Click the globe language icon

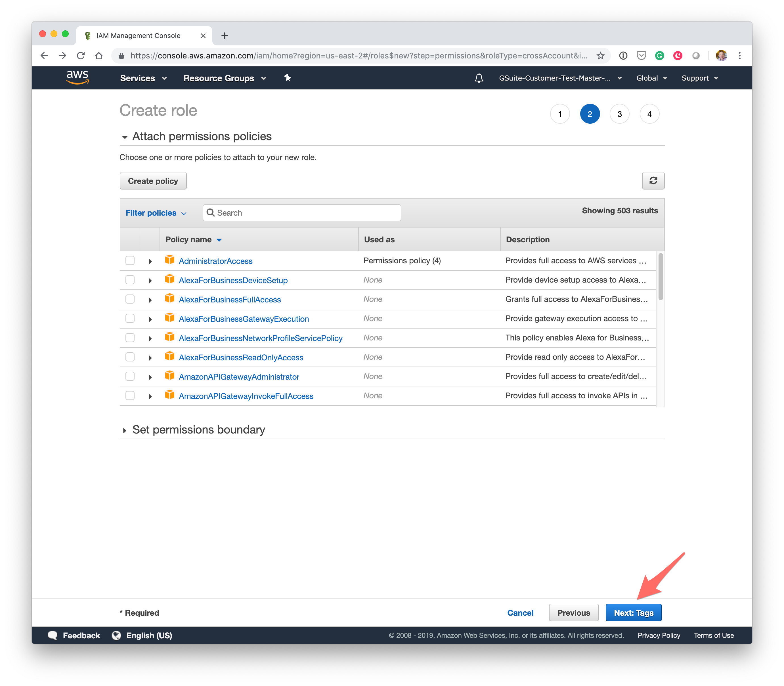click(116, 636)
